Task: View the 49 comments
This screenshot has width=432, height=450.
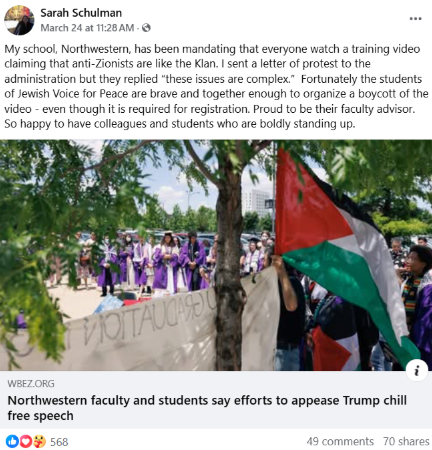Action: point(340,441)
